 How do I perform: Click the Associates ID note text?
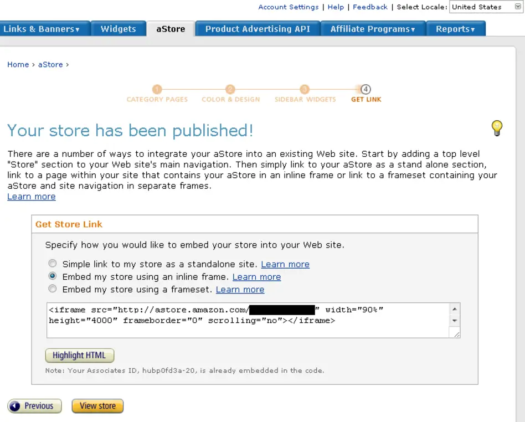[x=184, y=371]
